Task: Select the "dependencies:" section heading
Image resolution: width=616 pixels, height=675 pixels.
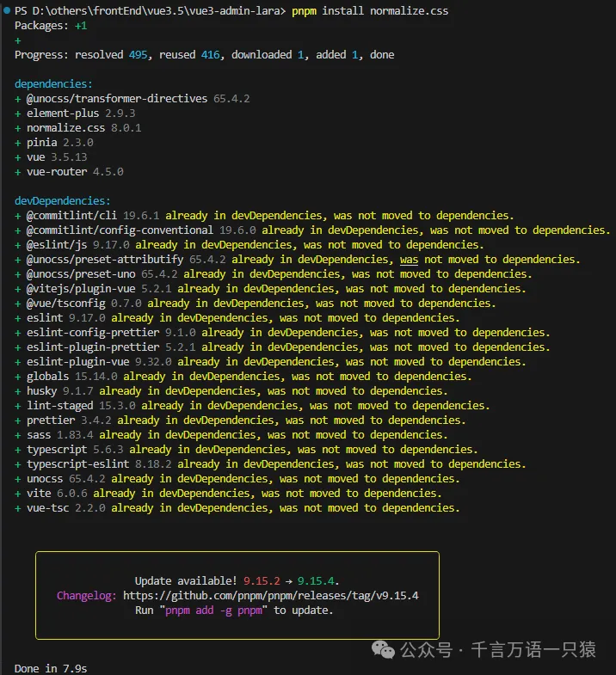Action: click(x=53, y=84)
